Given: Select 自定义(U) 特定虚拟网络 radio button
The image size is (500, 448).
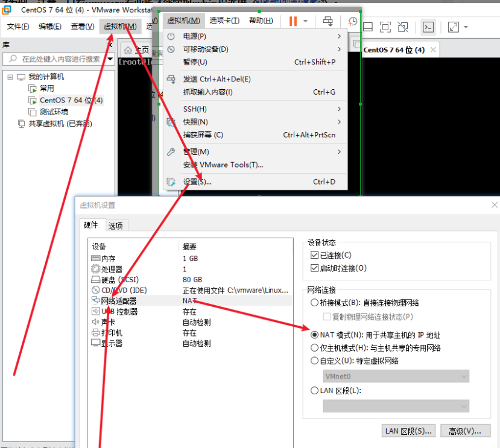Looking at the screenshot, I should (314, 361).
